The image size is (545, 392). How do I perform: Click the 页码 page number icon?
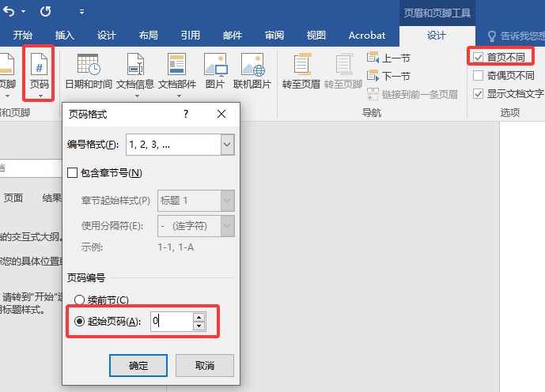click(40, 66)
